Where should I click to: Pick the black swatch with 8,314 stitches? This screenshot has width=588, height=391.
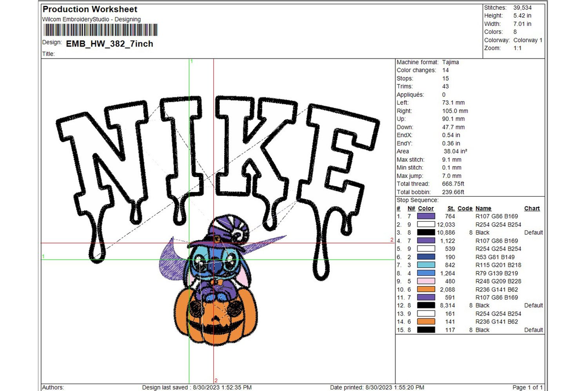click(426, 305)
